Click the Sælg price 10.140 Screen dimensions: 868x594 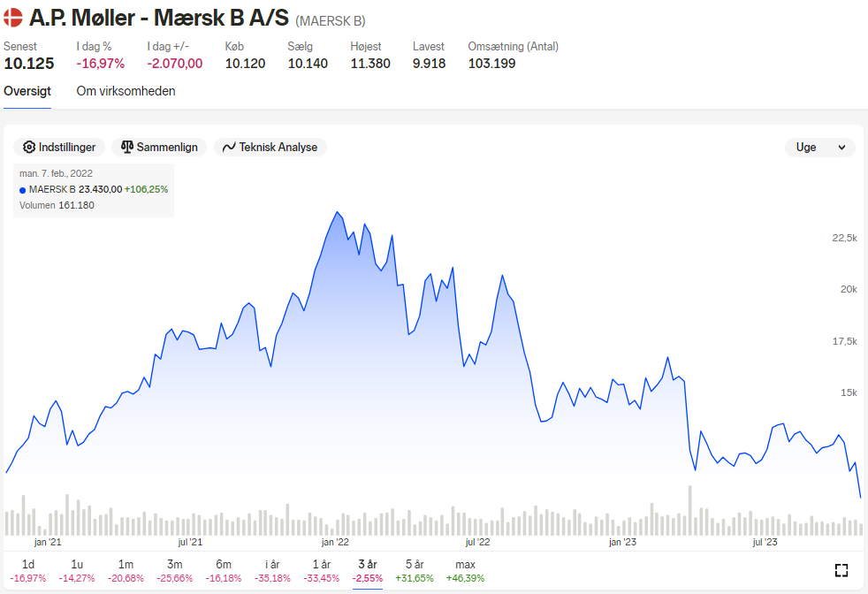point(308,64)
